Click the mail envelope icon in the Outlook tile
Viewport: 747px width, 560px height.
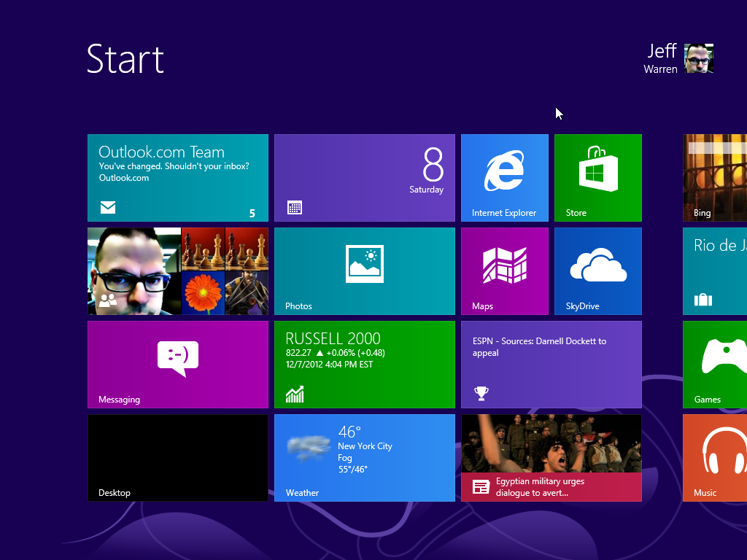click(x=108, y=207)
